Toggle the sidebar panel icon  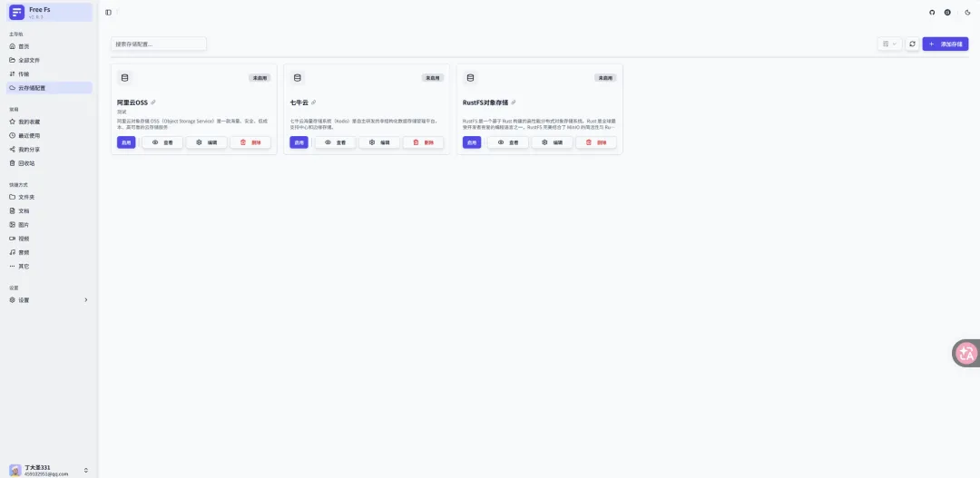point(109,13)
